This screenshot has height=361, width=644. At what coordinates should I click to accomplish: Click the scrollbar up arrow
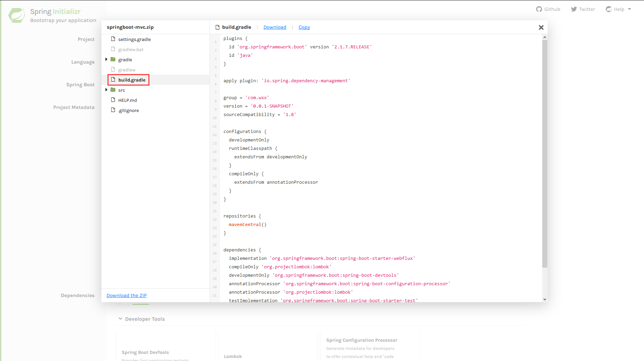tap(545, 37)
